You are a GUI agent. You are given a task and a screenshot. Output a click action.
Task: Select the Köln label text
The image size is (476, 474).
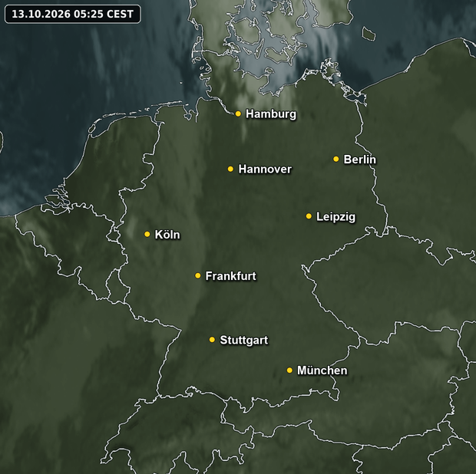[x=167, y=235]
